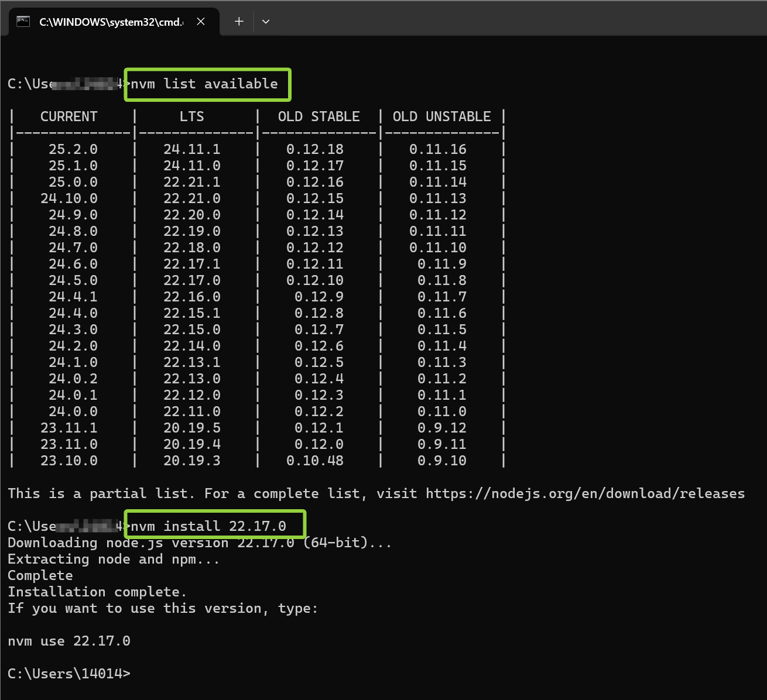Open the new tab profile dropdown chevron
Image resolution: width=767 pixels, height=700 pixels.
click(266, 22)
